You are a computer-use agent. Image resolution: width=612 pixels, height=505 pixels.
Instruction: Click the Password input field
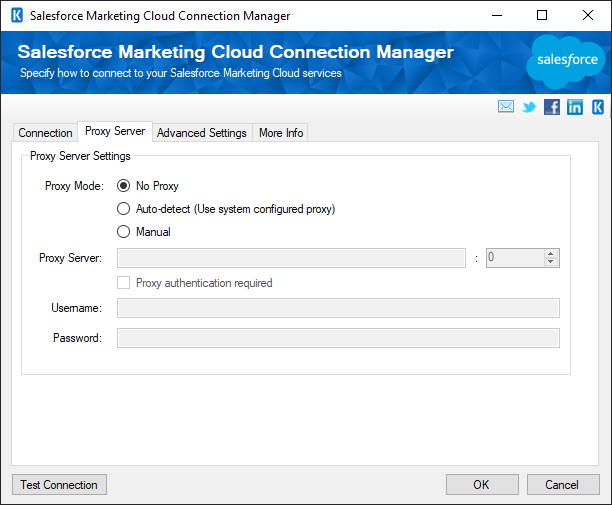[x=338, y=338]
